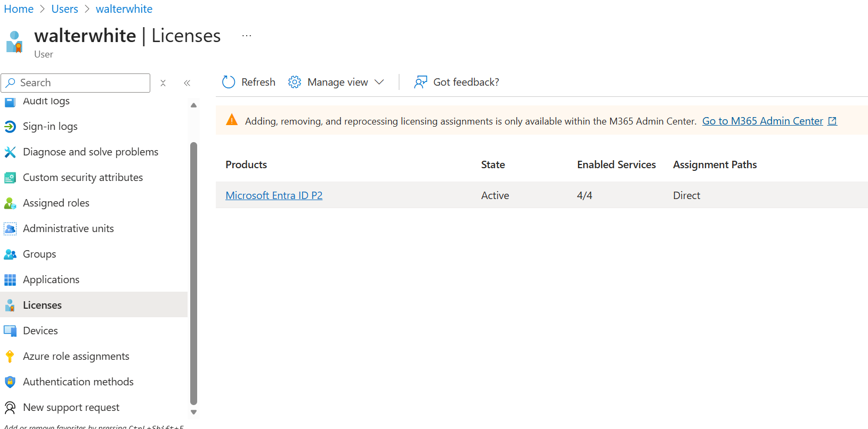868x429 pixels.
Task: Expand the Manage view dropdown chevron
Action: tap(379, 82)
